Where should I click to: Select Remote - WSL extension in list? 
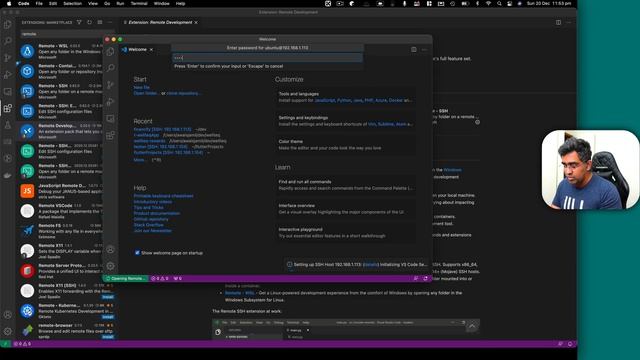click(x=61, y=51)
